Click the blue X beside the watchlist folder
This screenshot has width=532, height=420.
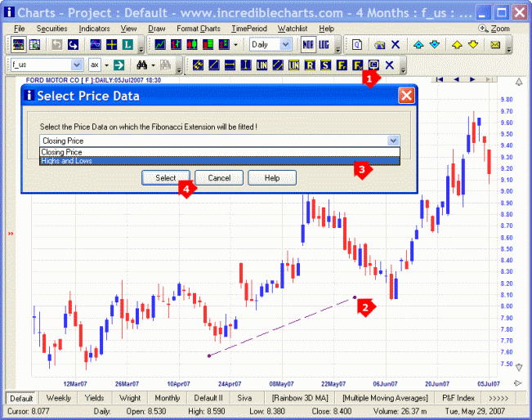click(x=396, y=44)
